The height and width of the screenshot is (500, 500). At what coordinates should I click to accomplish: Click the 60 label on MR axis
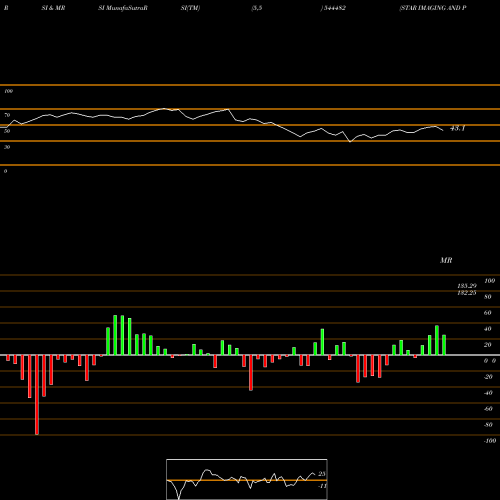pos(488,313)
